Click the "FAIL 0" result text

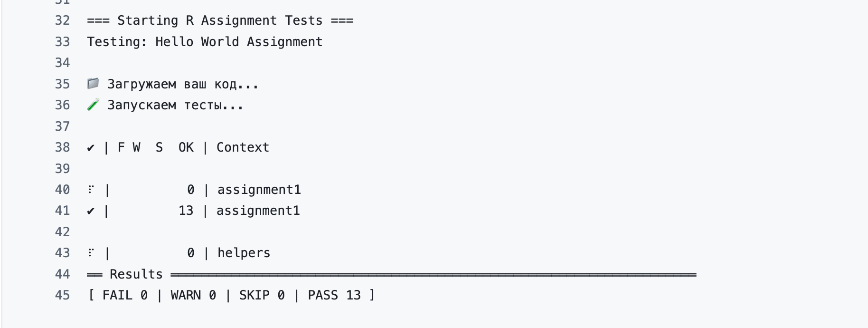click(125, 295)
